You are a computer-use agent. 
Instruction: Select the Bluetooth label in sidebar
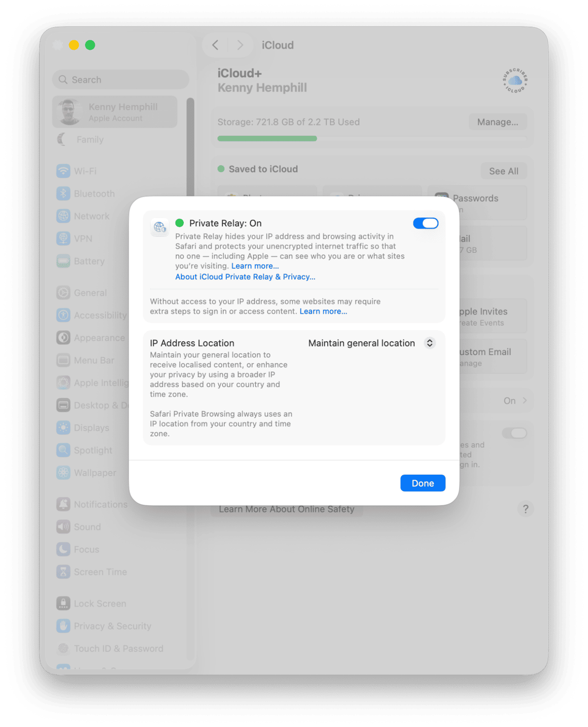click(94, 194)
